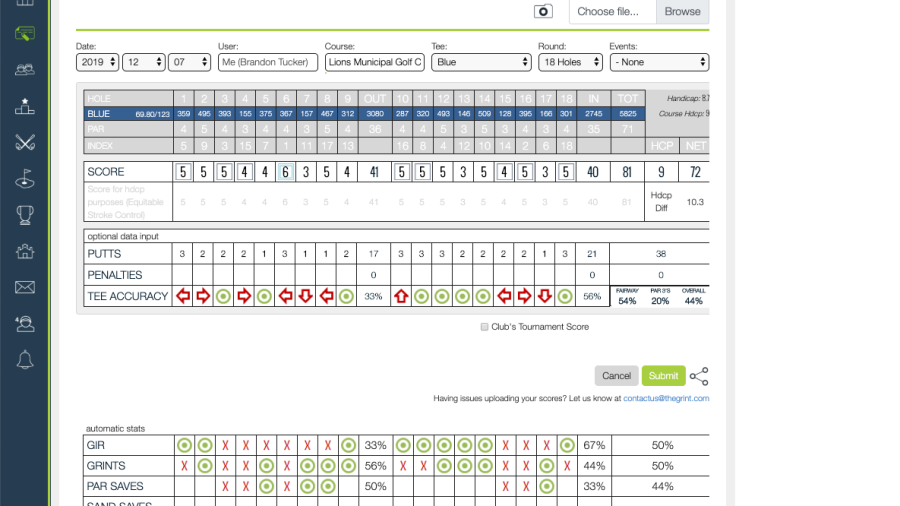Open the year dropdown showing 2019
Viewport: 900px width, 506px height.
[x=97, y=62]
